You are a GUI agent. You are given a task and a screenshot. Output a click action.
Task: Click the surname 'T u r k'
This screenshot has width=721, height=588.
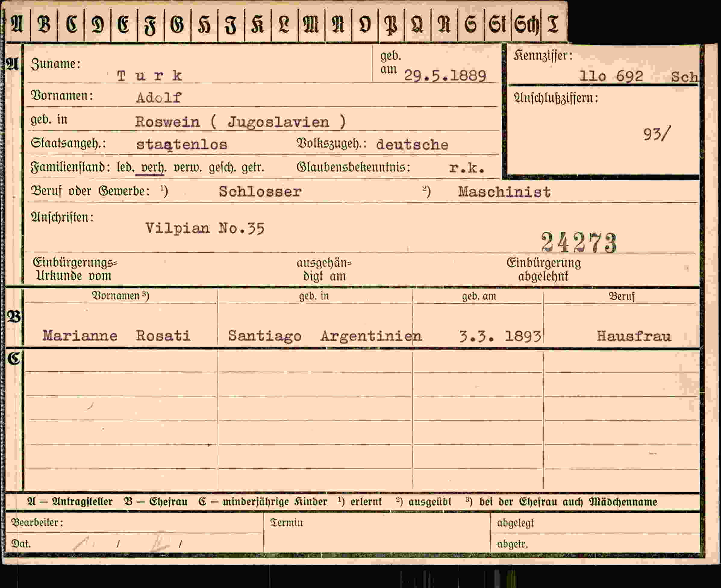[150, 76]
